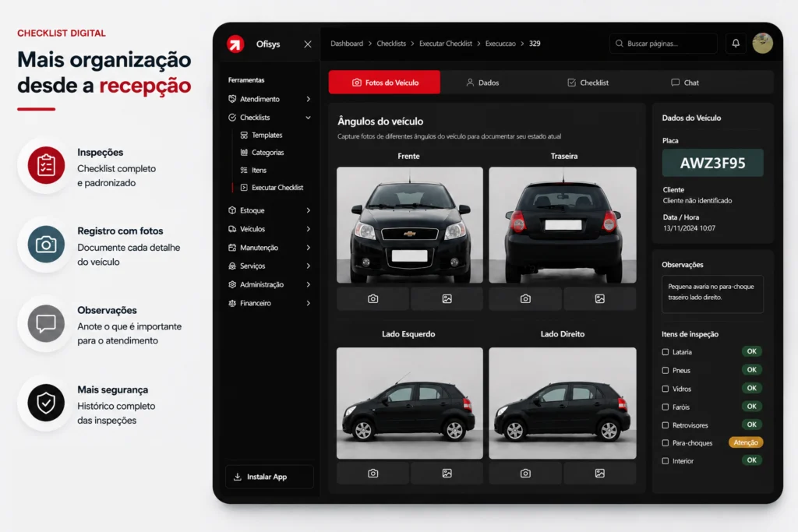Expand the Financeiro menu chevron
Viewport: 798px width, 532px height.
[308, 303]
